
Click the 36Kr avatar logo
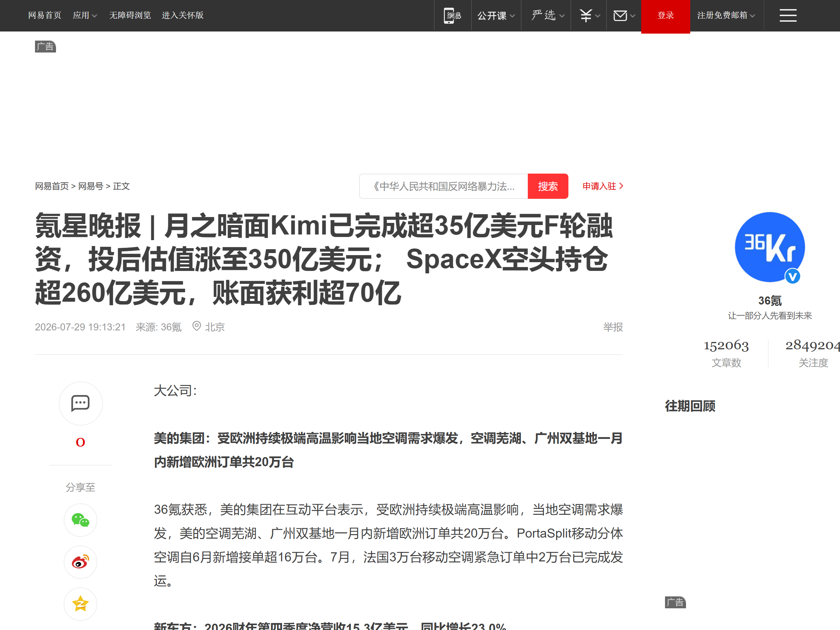pos(770,247)
